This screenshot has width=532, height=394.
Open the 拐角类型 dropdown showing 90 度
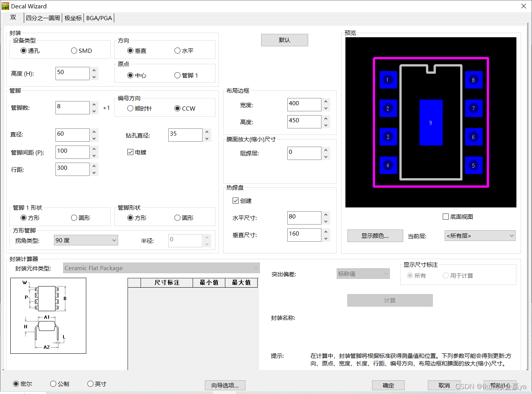(x=85, y=240)
